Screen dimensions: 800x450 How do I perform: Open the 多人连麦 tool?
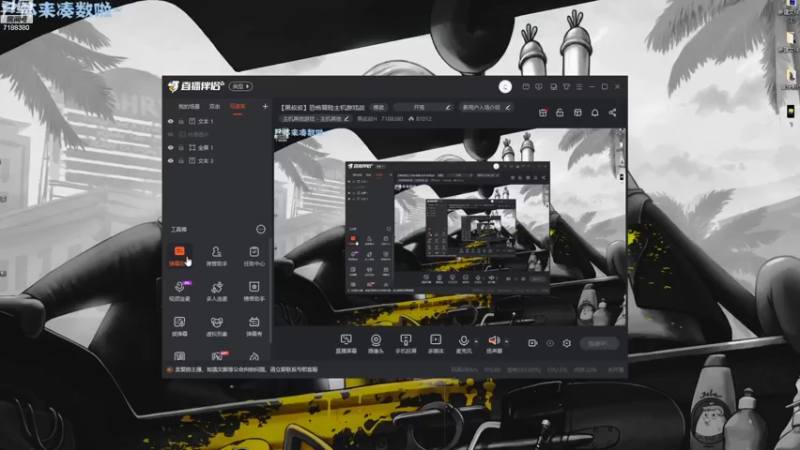click(216, 291)
